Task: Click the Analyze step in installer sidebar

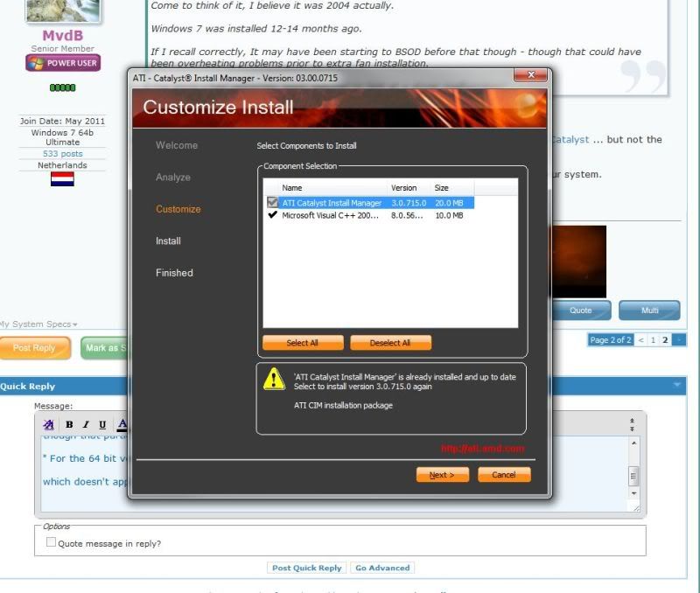Action: (x=173, y=178)
